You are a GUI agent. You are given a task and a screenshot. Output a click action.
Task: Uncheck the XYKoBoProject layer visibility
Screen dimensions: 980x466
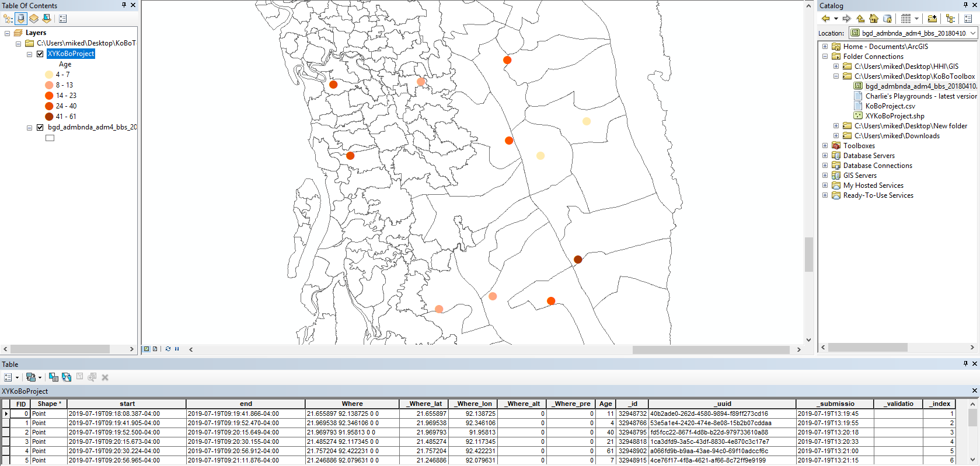pos(40,54)
